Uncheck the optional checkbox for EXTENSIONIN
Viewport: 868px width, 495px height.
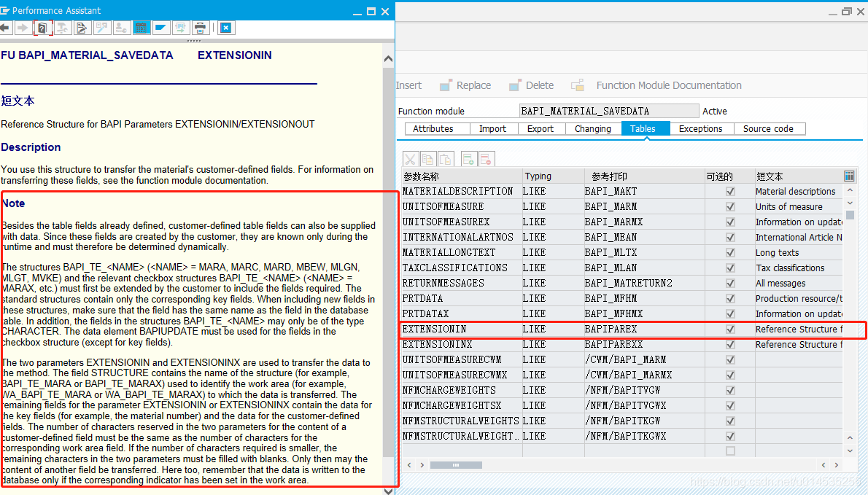[x=730, y=329]
